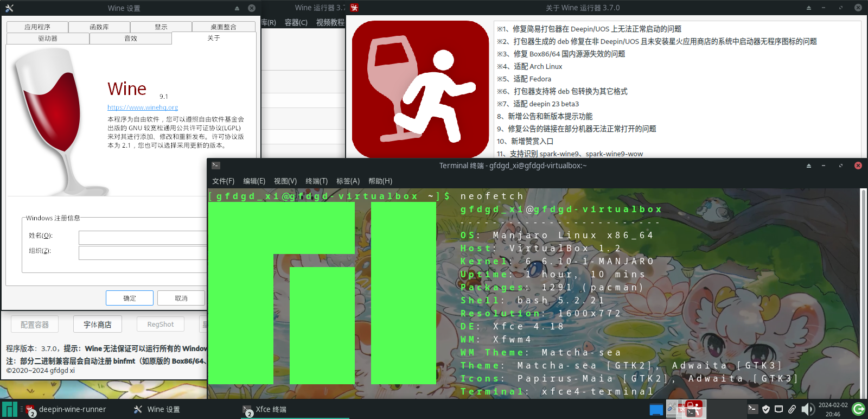Minimize the 关于 Wine 运行器 window
This screenshot has height=419, width=868.
pyautogui.click(x=824, y=8)
